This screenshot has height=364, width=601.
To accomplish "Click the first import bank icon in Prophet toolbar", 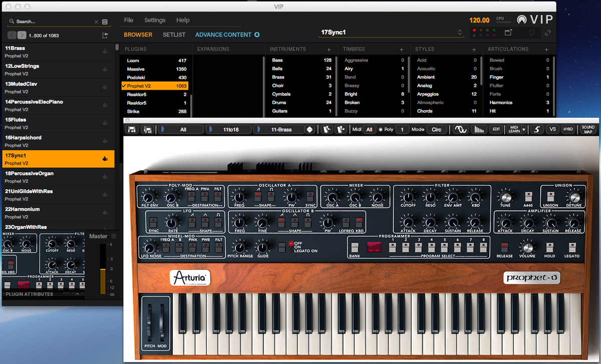I will click(326, 129).
